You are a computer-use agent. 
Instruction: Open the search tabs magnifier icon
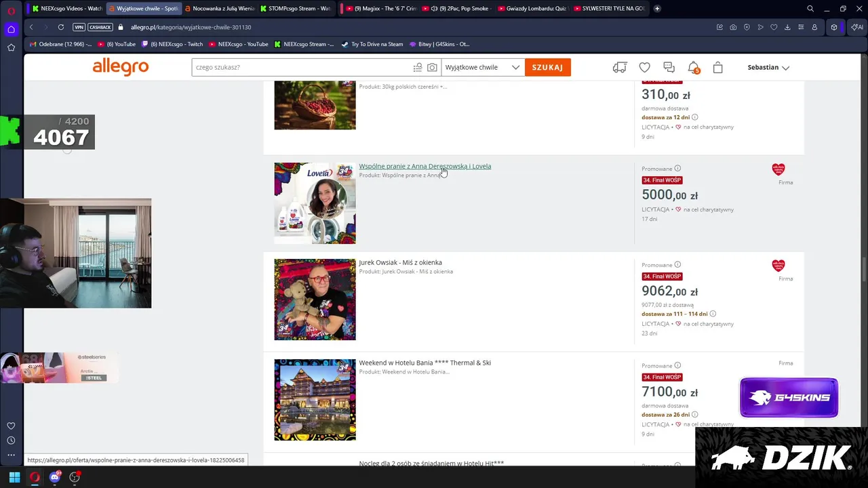[x=810, y=9]
